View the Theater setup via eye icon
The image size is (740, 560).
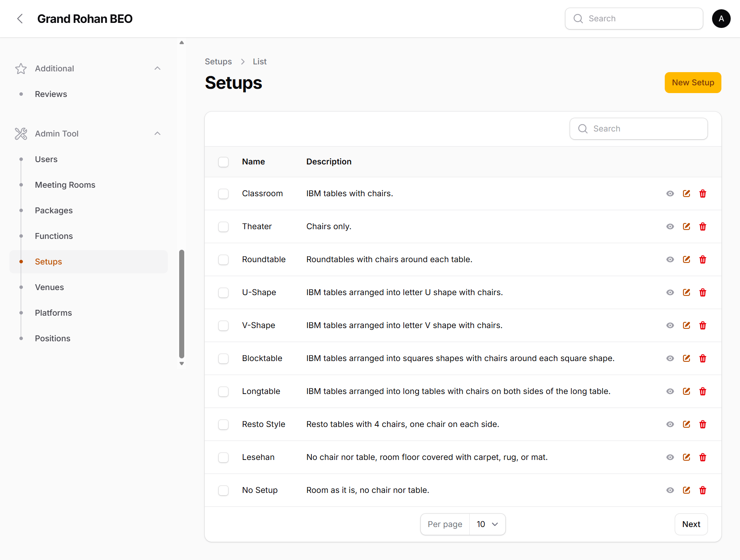point(670,226)
